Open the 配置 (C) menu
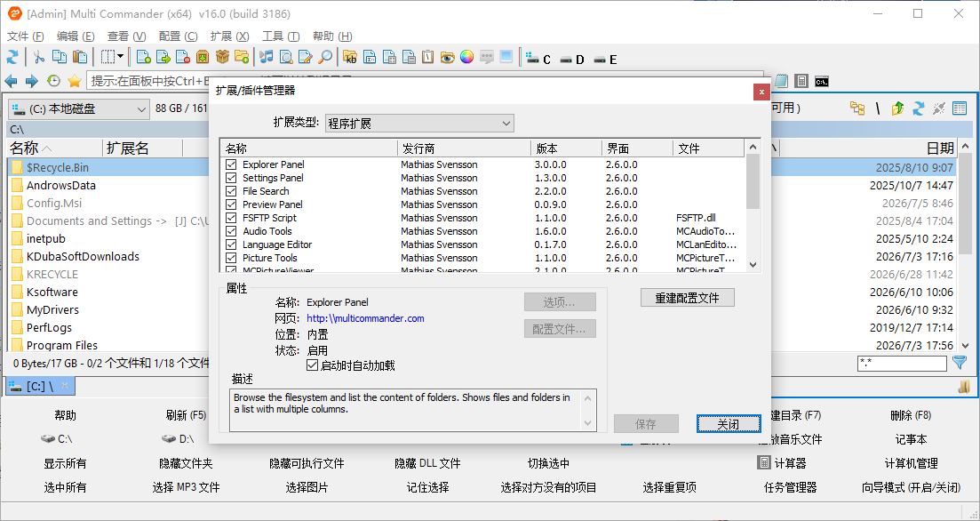Viewport: 980px width, 521px height. coord(178,36)
